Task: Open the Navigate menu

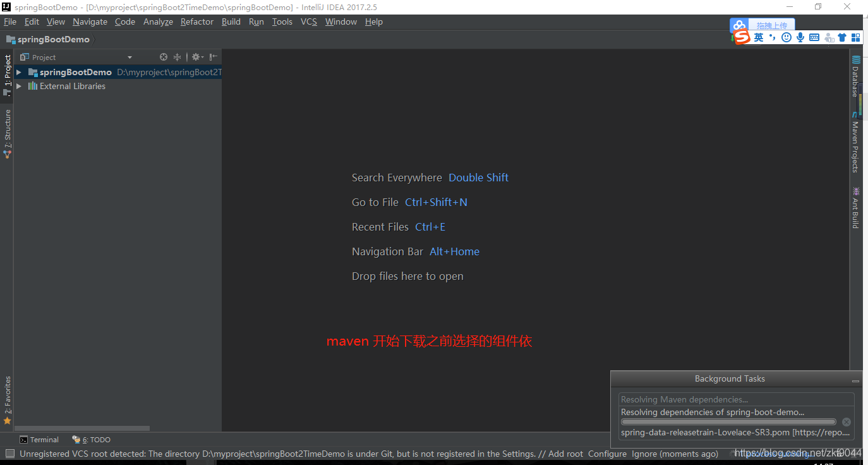Action: (90, 21)
